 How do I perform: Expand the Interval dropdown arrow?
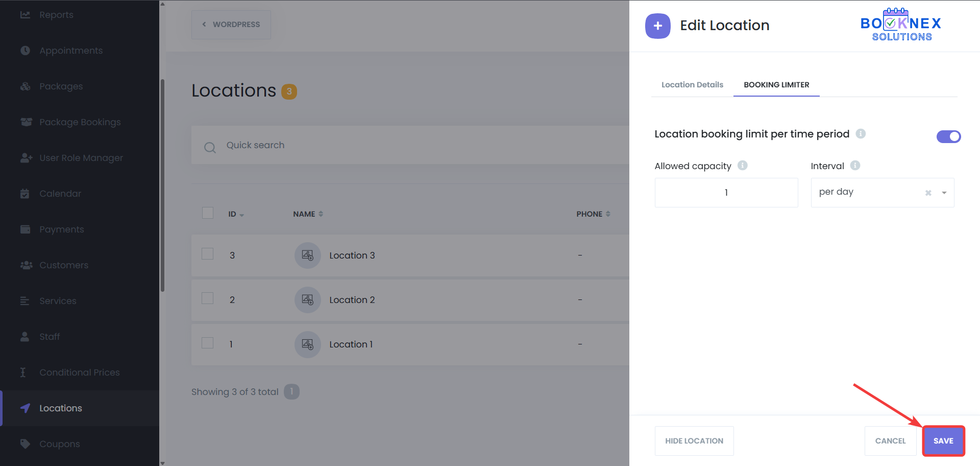[944, 193]
